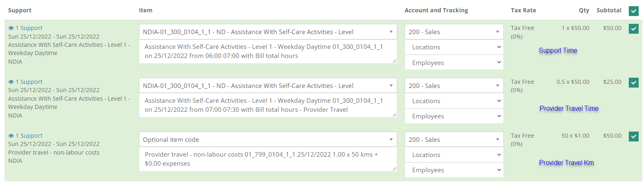Open the second row's NDIA item code dropdown arrow

tap(391, 86)
